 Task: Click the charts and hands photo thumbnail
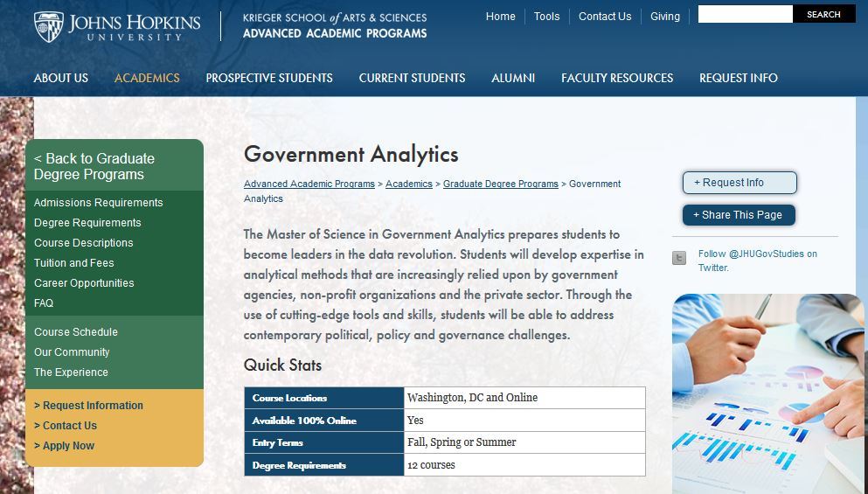click(x=767, y=393)
